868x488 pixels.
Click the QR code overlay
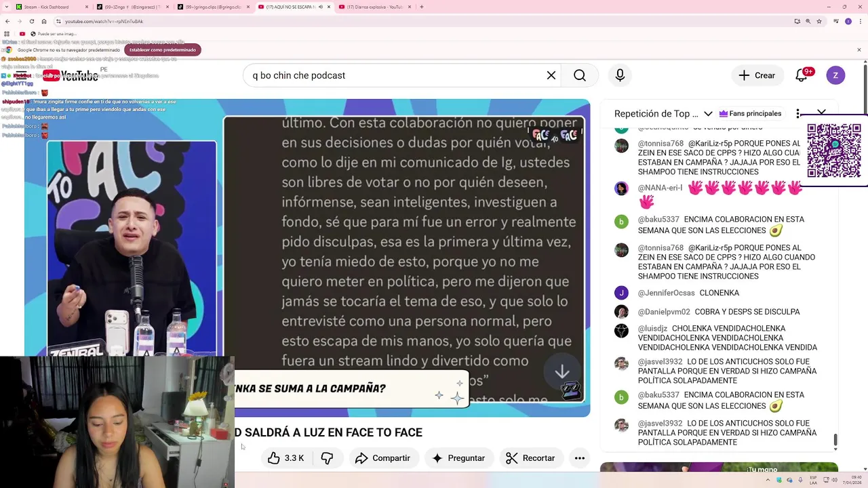(x=834, y=150)
